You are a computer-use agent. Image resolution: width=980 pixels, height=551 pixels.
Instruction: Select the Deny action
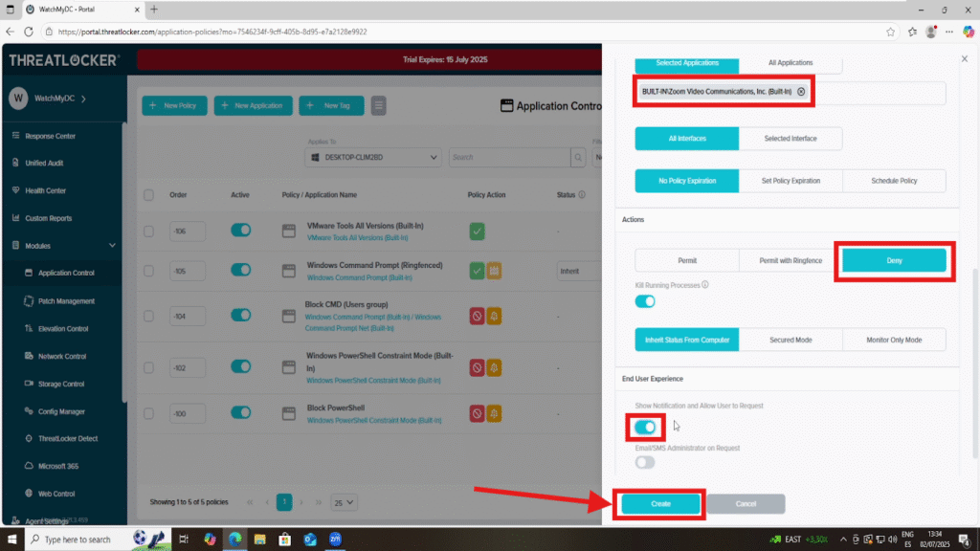point(894,260)
